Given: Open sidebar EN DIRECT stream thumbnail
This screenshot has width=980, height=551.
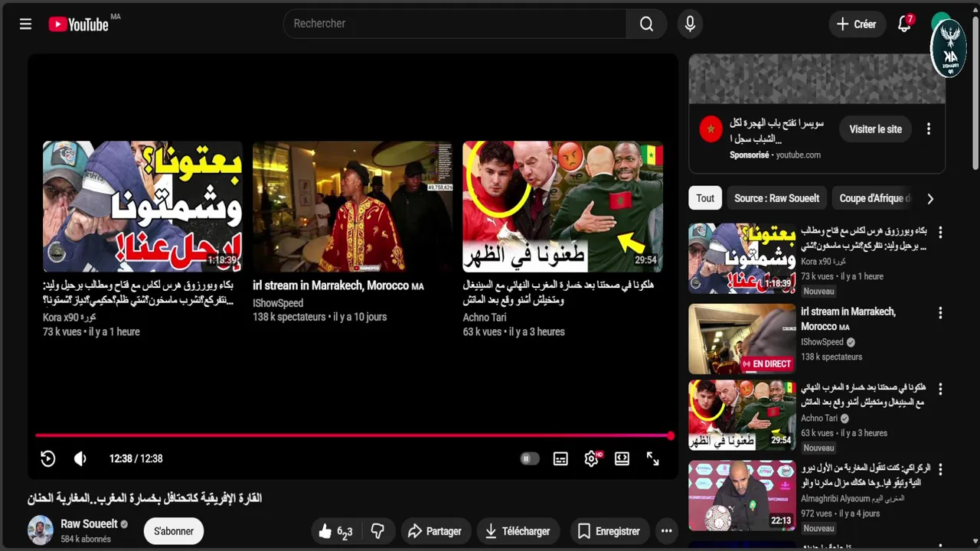Looking at the screenshot, I should tap(742, 338).
